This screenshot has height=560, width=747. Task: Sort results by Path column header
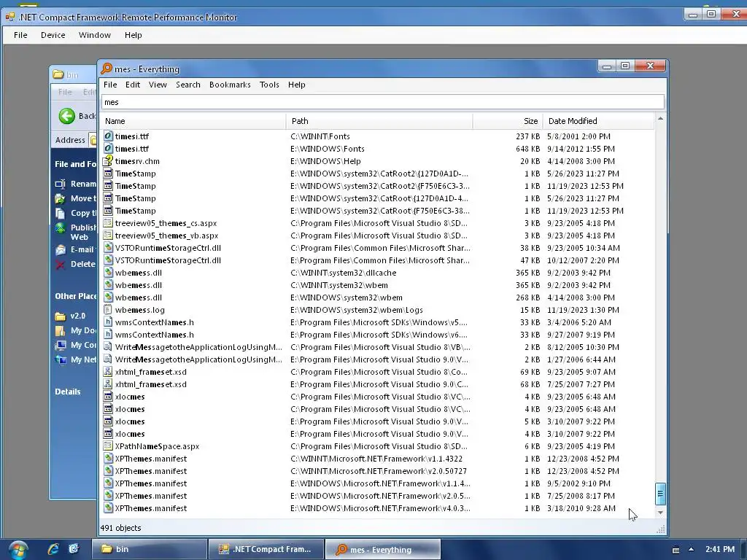pyautogui.click(x=379, y=121)
